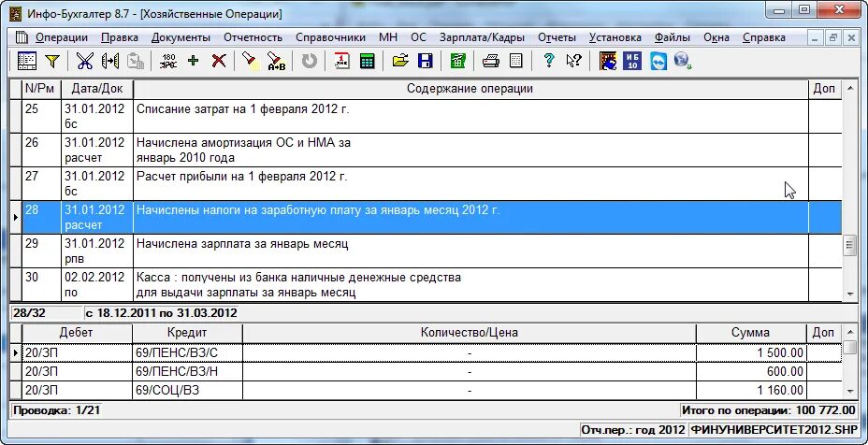The height and width of the screenshot is (445, 868).
Task: Open the Отчетность menu
Action: pos(253,37)
